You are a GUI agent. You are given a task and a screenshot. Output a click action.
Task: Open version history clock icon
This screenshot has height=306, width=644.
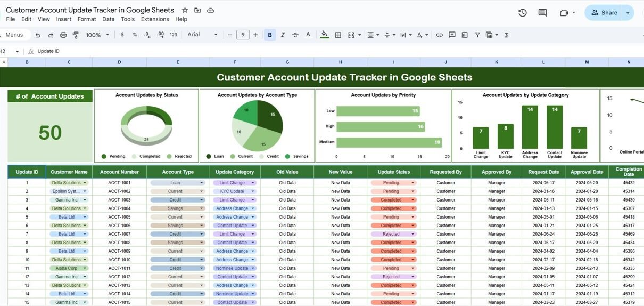click(x=522, y=13)
